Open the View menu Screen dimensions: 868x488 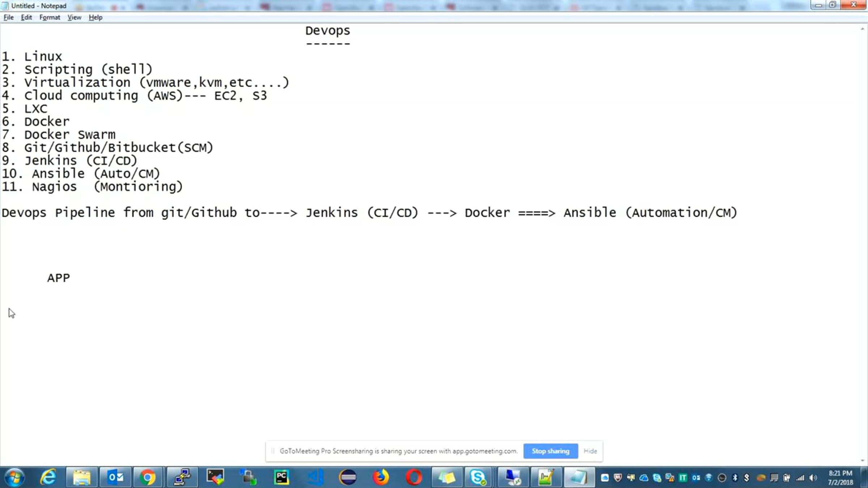point(74,17)
